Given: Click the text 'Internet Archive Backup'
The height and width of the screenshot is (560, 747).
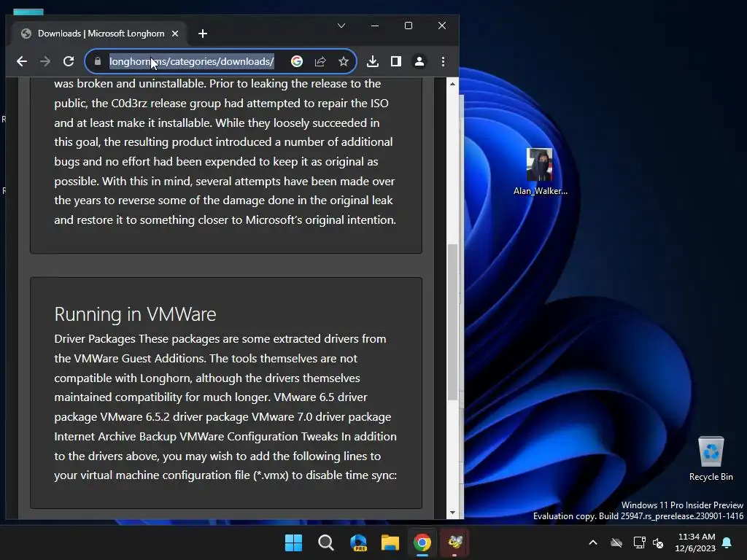Looking at the screenshot, I should pos(116,436).
